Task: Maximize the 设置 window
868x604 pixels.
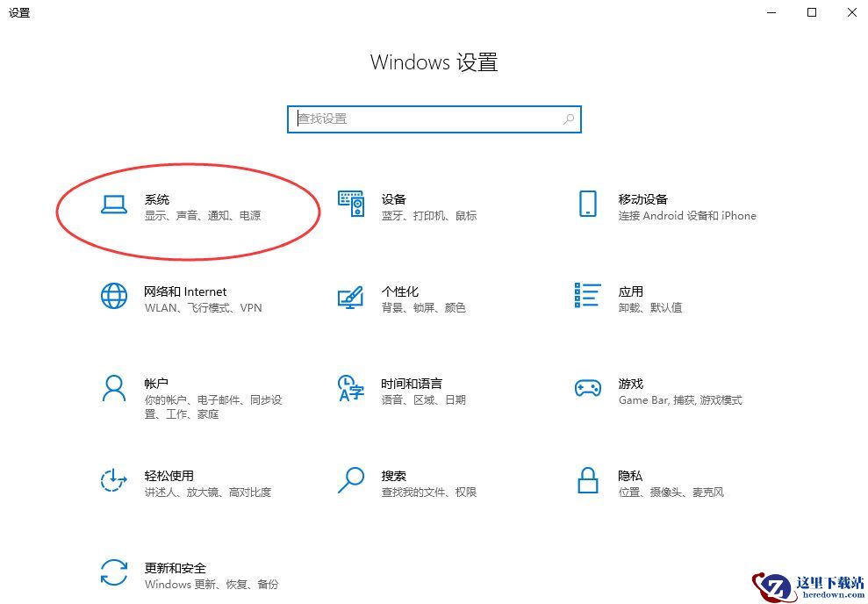Action: point(812,12)
